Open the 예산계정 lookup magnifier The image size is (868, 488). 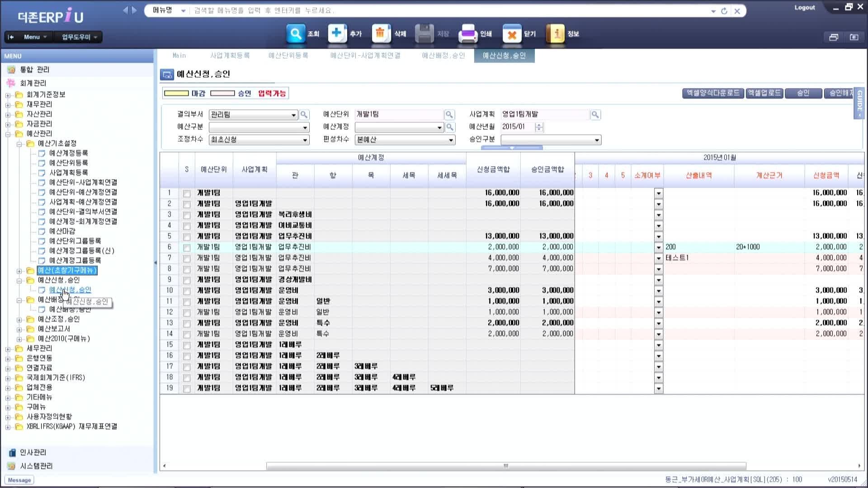coord(450,127)
